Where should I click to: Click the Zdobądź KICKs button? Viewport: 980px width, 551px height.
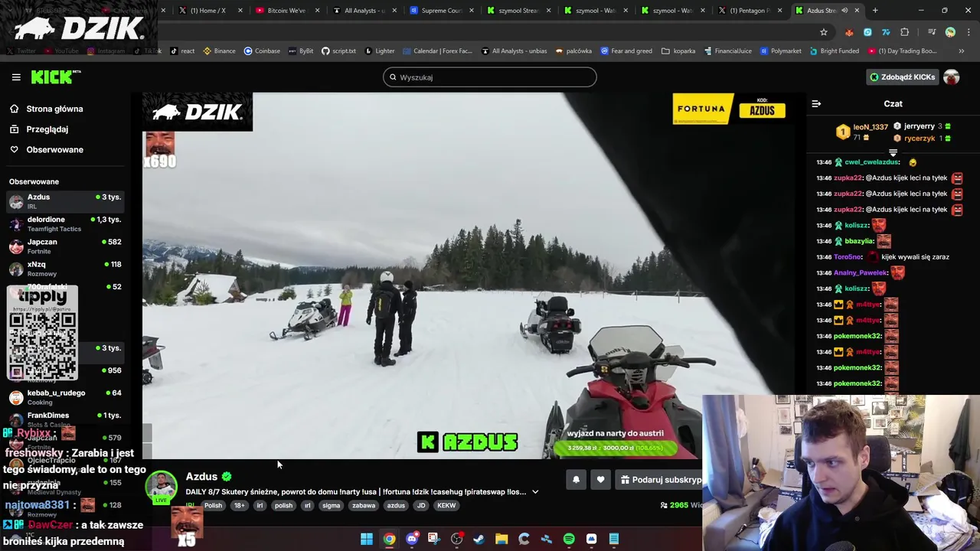pyautogui.click(x=903, y=77)
